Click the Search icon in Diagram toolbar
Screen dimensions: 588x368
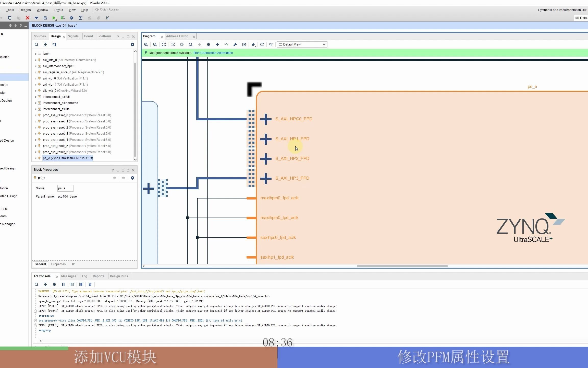pyautogui.click(x=191, y=44)
